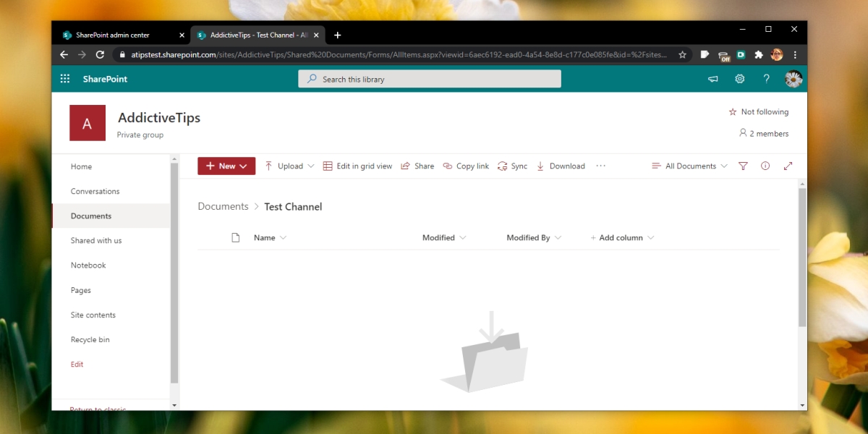
Task: Open a new browser tab
Action: [x=337, y=35]
